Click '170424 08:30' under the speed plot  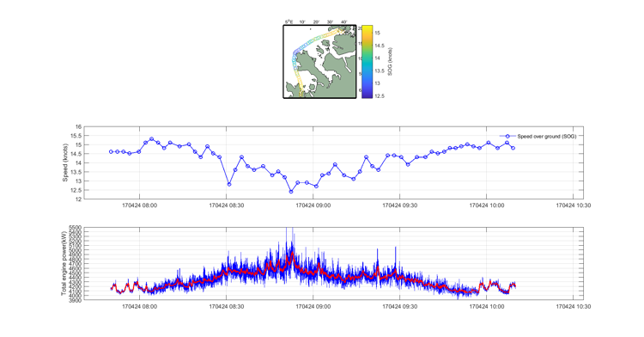click(x=227, y=205)
